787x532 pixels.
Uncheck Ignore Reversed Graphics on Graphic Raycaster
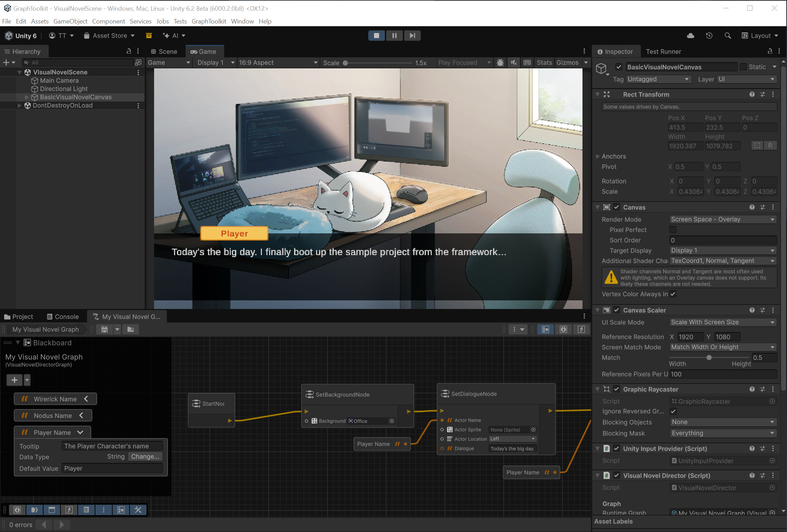coord(673,411)
